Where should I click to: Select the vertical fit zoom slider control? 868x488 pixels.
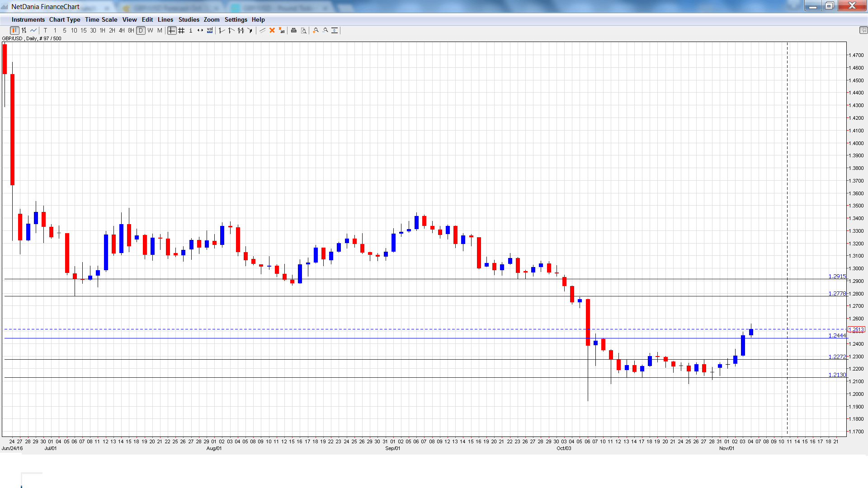click(335, 30)
